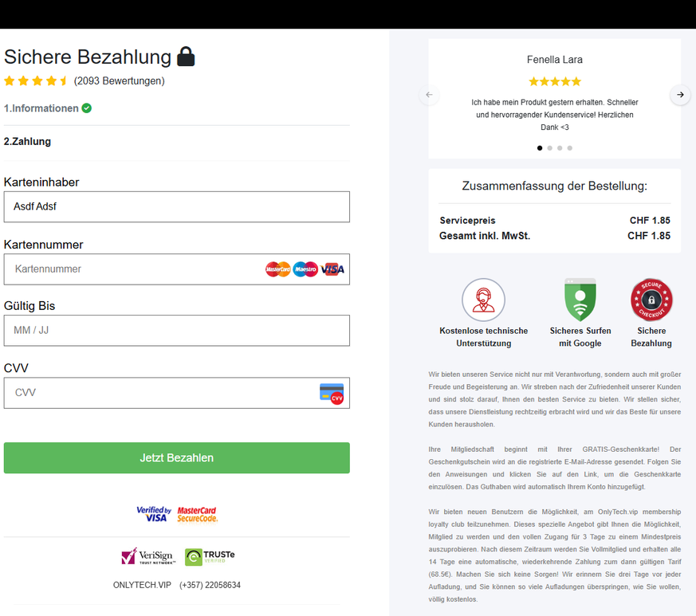Screen dimensions: 696x616
Task: Click the lock icon beside Sichere Bezahlung
Action: pyautogui.click(x=186, y=57)
